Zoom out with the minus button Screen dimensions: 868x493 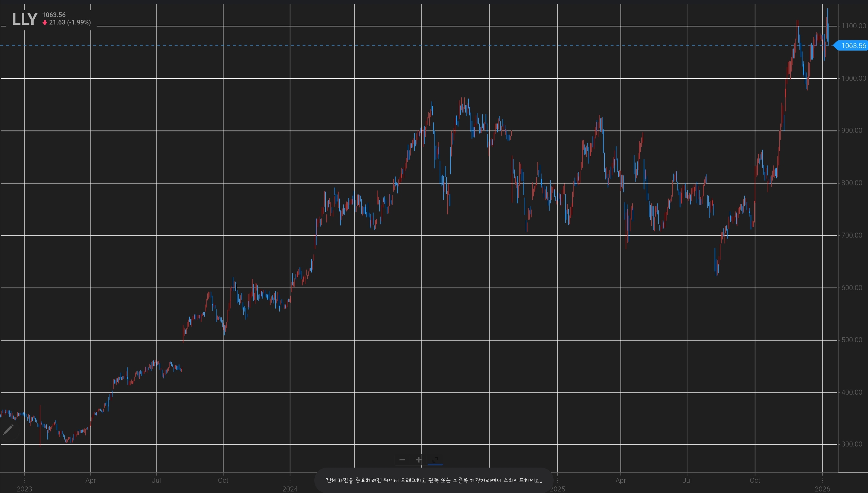pos(402,460)
